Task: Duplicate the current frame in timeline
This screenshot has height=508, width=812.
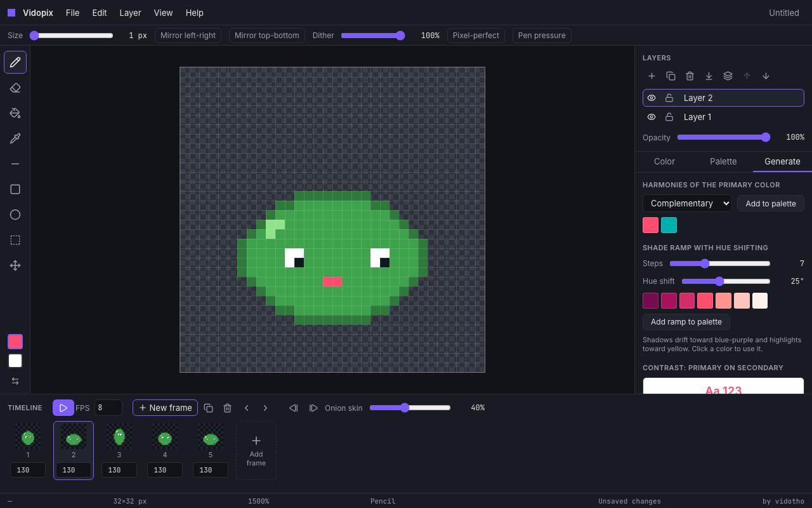Action: (208, 408)
